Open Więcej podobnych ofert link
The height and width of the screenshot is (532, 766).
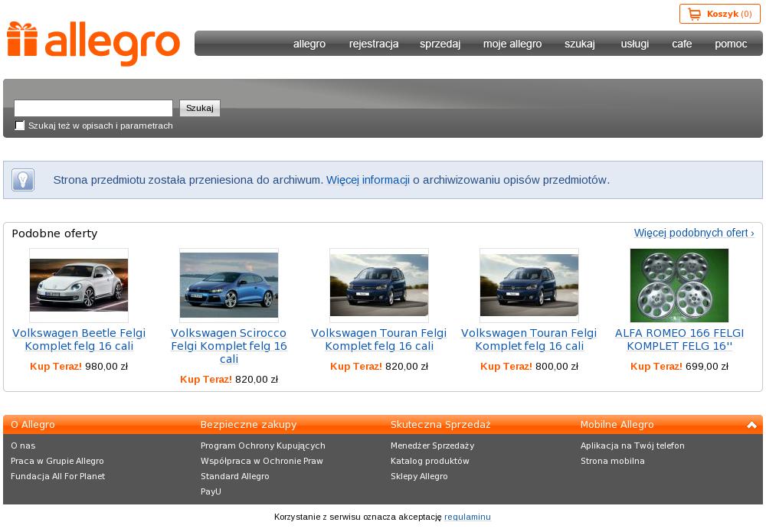pyautogui.click(x=694, y=233)
